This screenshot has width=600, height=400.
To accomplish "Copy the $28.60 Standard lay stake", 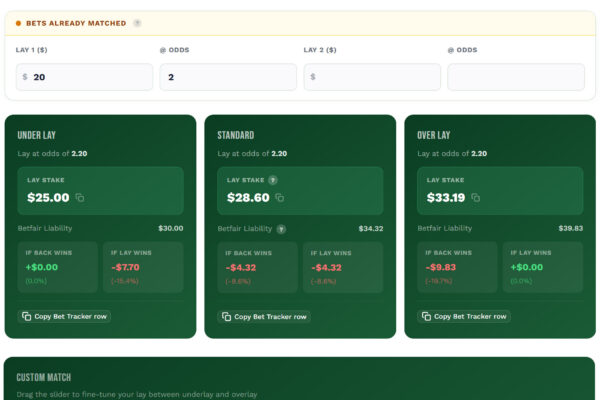I will tap(280, 198).
